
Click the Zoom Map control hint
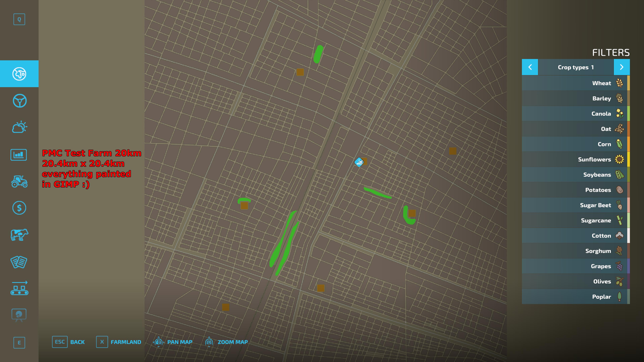226,342
